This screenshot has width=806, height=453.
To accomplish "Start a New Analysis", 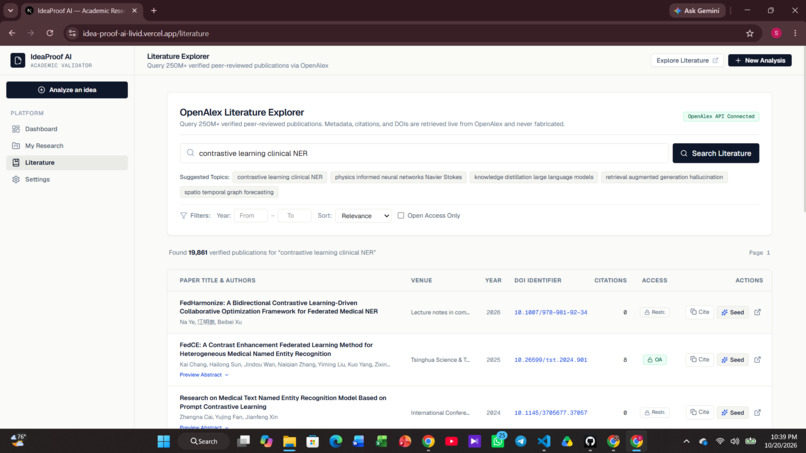I will click(760, 61).
